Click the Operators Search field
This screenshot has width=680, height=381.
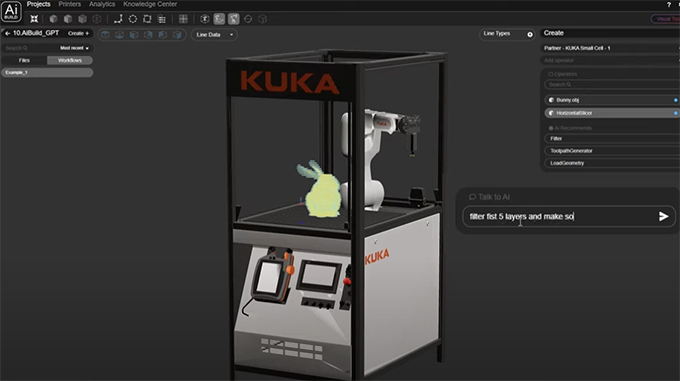[x=612, y=85]
